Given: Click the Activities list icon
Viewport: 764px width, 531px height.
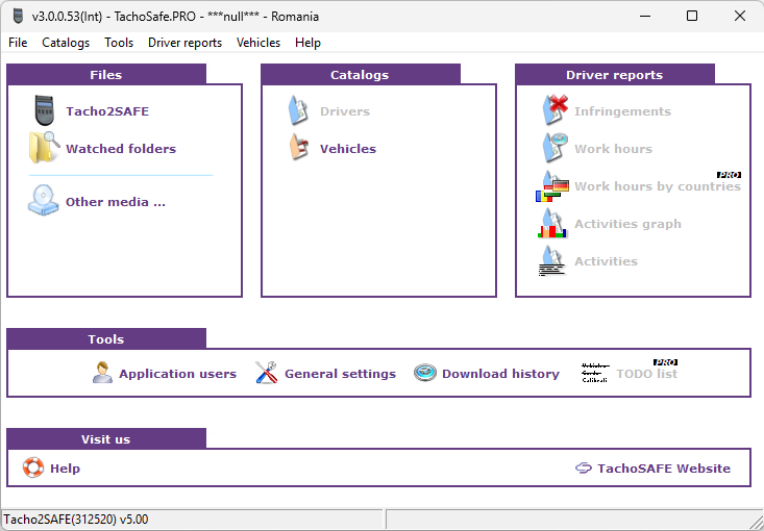Looking at the screenshot, I should click(553, 261).
